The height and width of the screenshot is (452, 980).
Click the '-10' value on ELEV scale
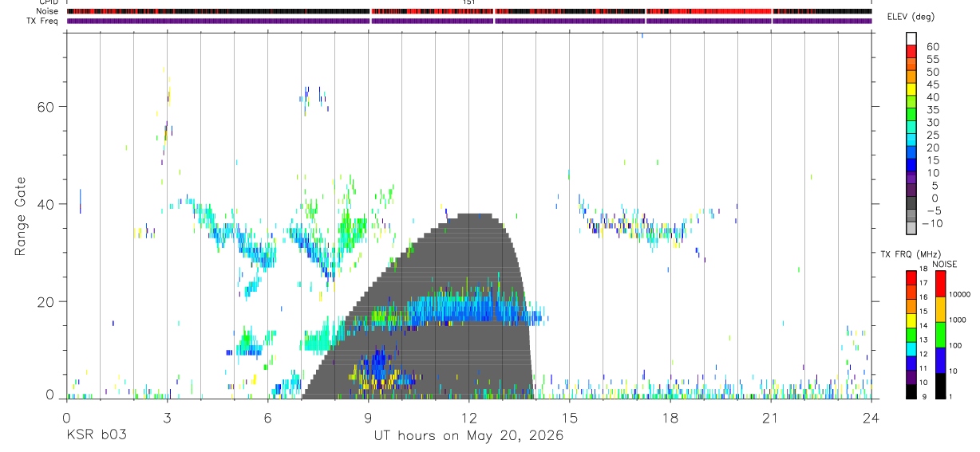[934, 223]
